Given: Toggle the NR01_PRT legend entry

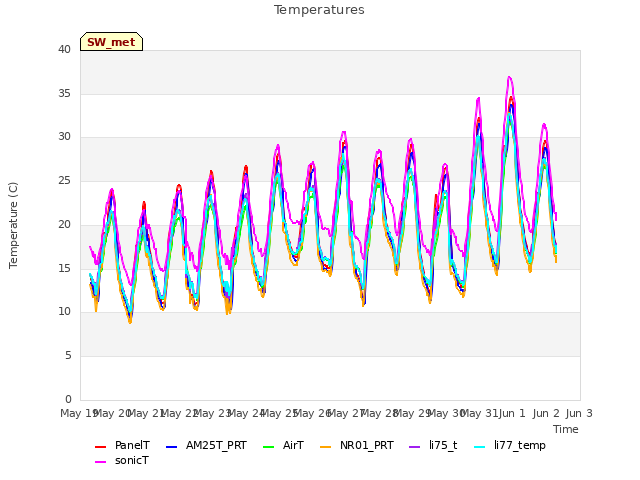Looking at the screenshot, I should [357, 445].
